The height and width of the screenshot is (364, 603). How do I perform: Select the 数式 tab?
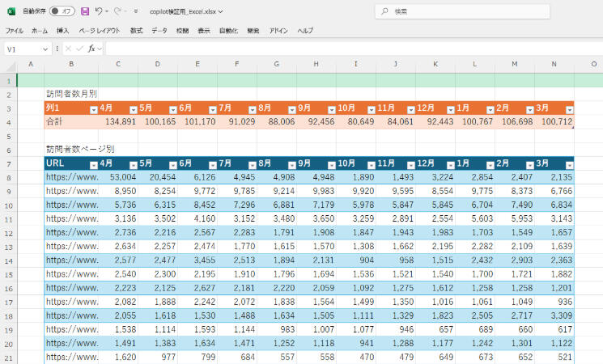click(x=136, y=31)
